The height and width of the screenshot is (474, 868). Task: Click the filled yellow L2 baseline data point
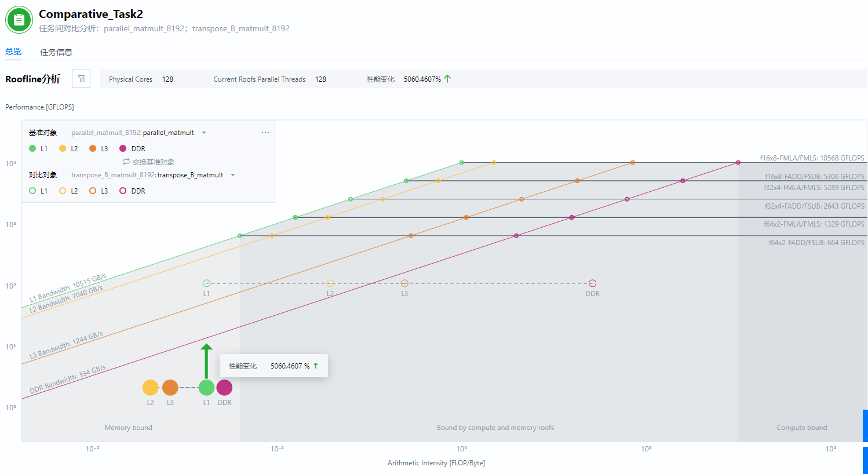click(150, 388)
